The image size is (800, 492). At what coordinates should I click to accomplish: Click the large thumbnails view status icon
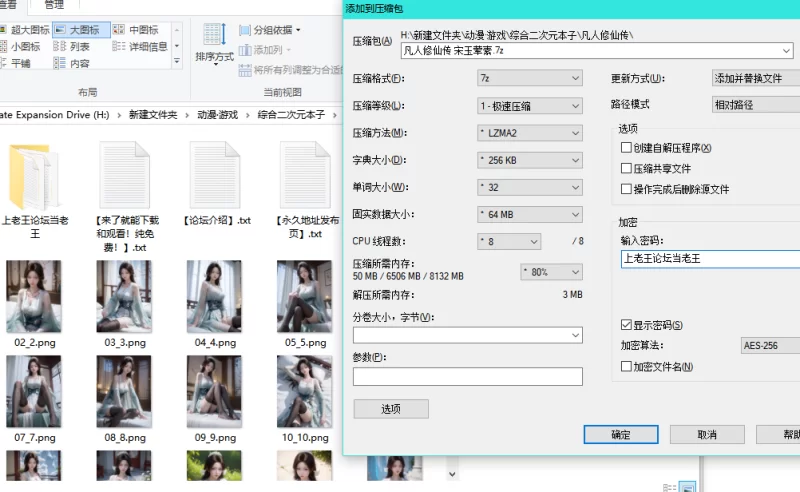click(x=688, y=487)
